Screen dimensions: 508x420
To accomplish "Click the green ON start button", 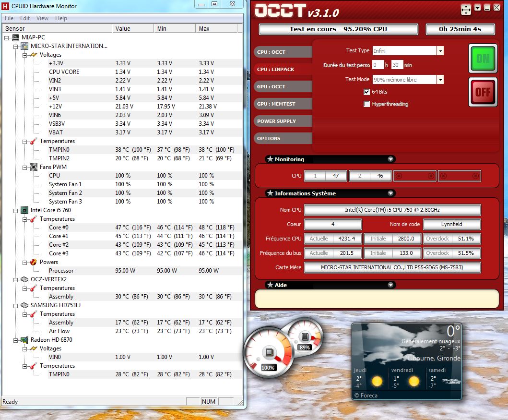I will click(x=483, y=58).
